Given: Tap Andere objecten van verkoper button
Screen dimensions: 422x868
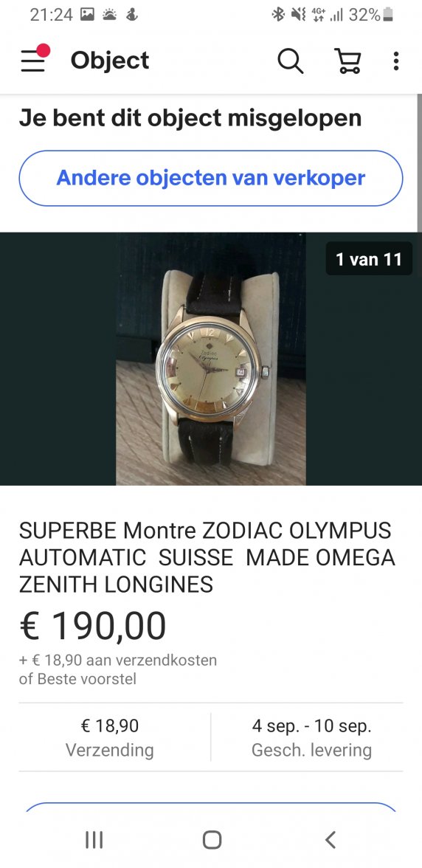Looking at the screenshot, I should click(211, 179).
